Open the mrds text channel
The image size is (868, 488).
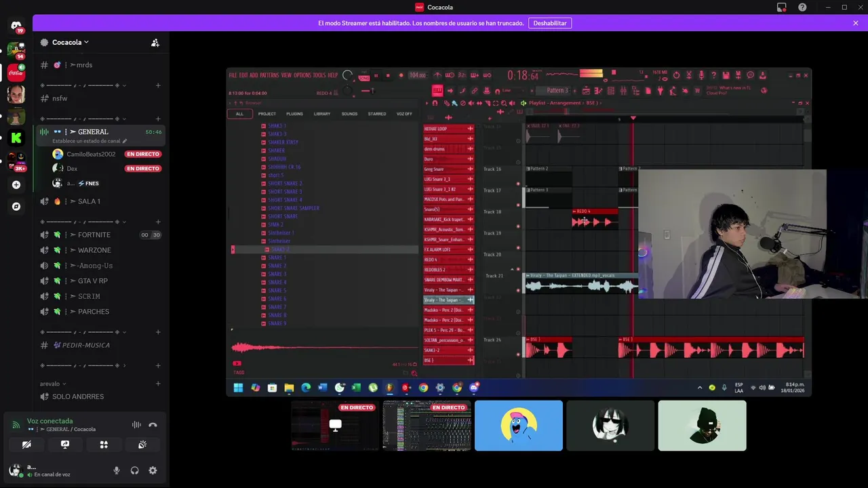pos(100,65)
